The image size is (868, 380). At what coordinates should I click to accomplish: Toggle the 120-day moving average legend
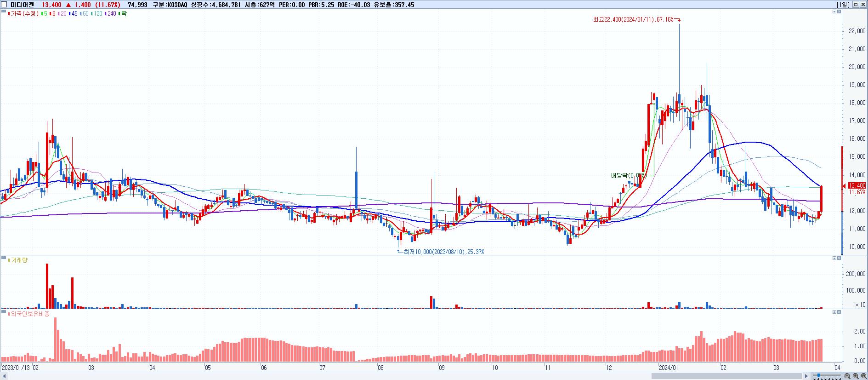coord(97,14)
